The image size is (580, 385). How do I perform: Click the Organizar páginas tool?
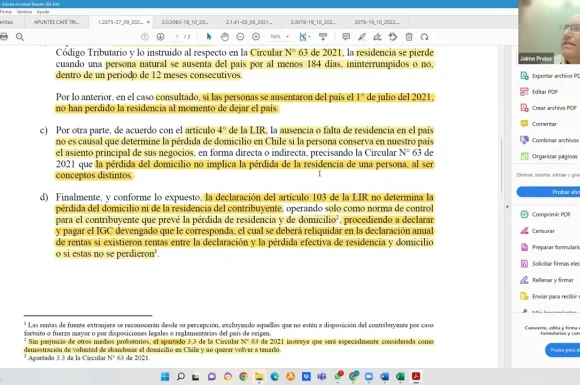point(549,156)
